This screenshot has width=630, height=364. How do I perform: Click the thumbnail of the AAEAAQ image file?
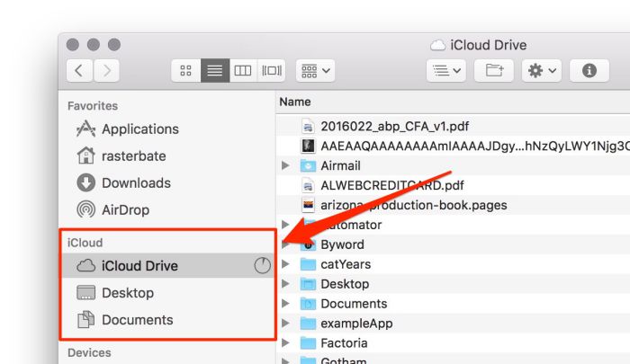pos(308,146)
